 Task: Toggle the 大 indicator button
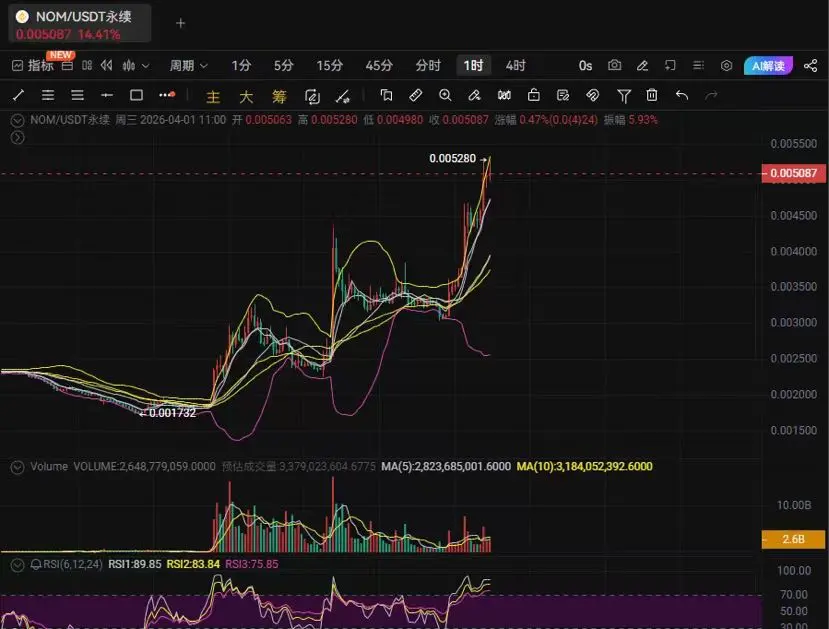246,96
